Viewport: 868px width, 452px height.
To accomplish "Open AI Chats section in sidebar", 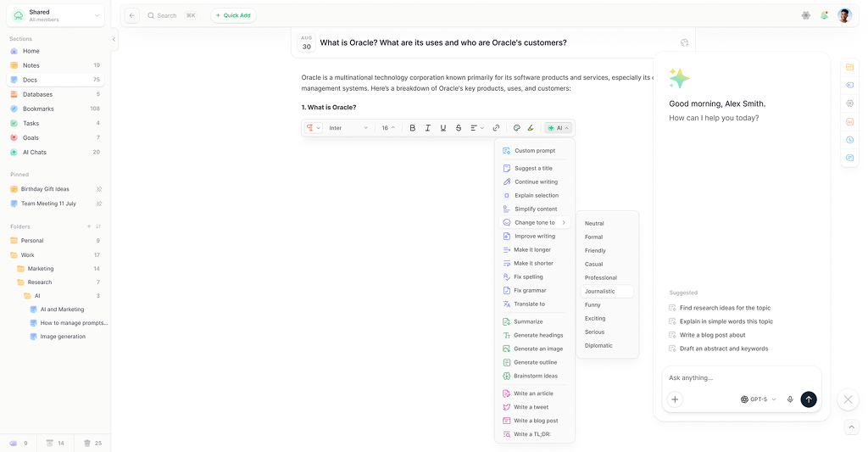I will 55,152.
